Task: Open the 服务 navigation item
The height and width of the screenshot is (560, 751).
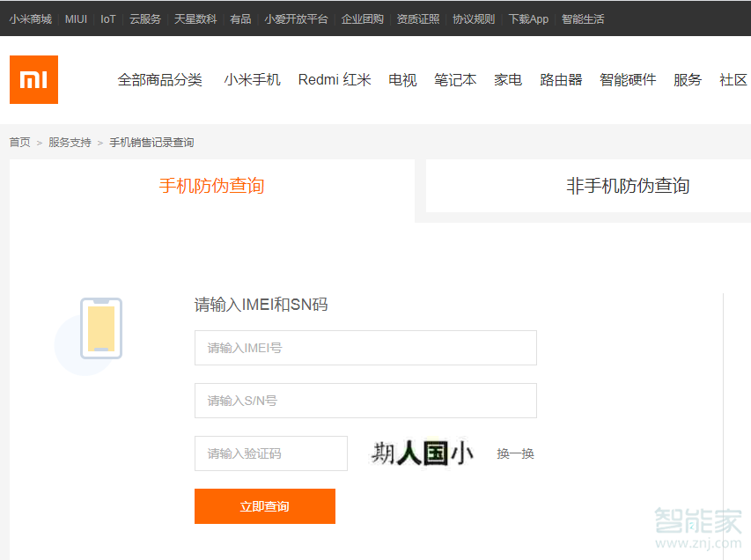Action: (687, 78)
